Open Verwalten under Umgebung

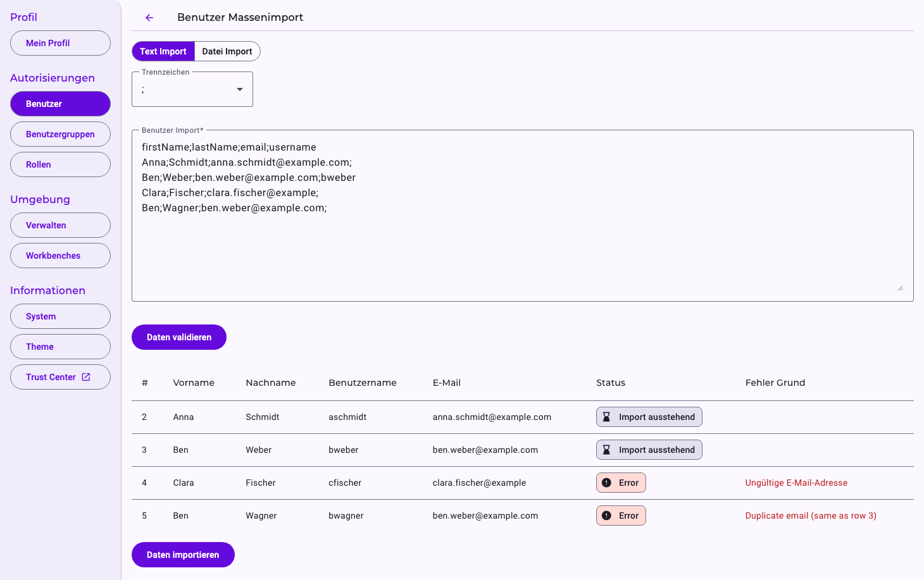[60, 225]
